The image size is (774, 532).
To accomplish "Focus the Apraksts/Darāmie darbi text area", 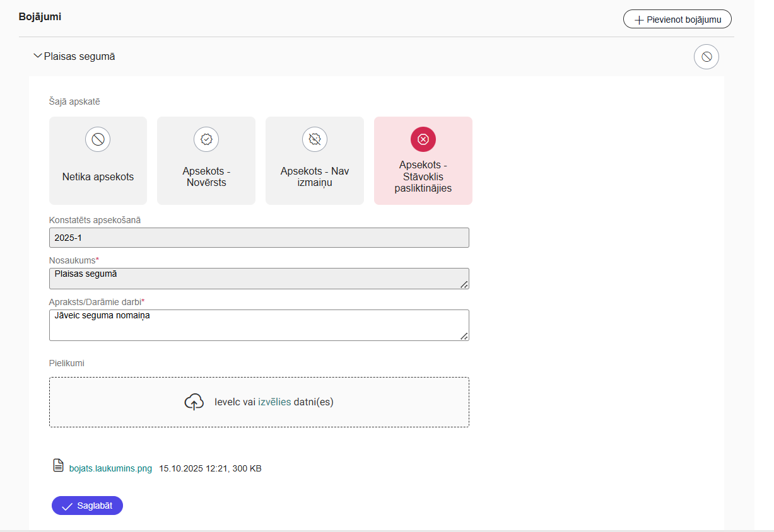I will (x=259, y=325).
